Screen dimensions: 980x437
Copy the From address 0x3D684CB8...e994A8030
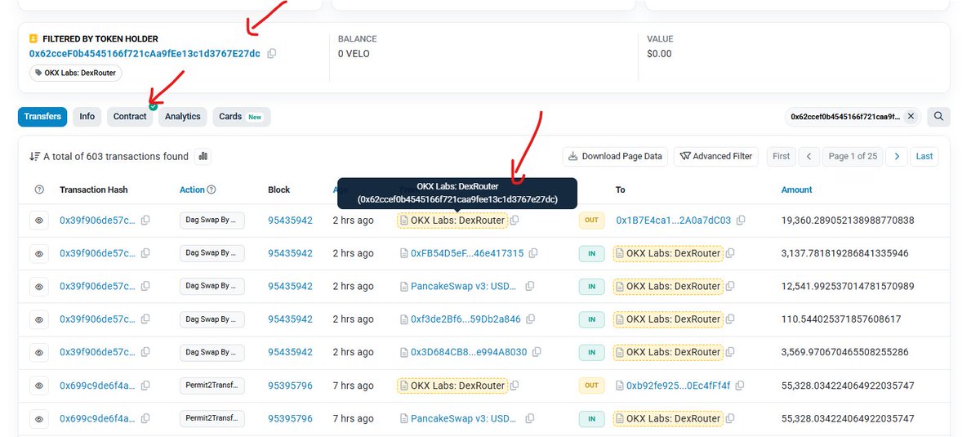(x=537, y=352)
